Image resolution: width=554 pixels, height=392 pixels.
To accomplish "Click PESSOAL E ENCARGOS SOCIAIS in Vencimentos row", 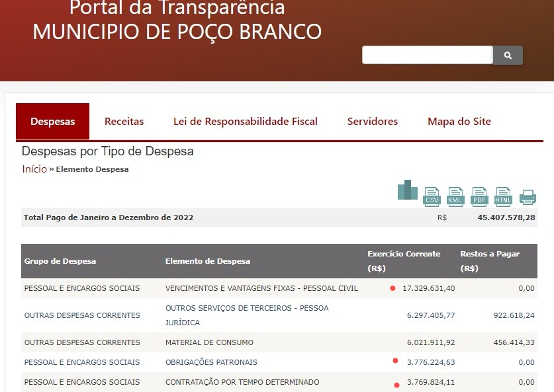I will tap(82, 288).
